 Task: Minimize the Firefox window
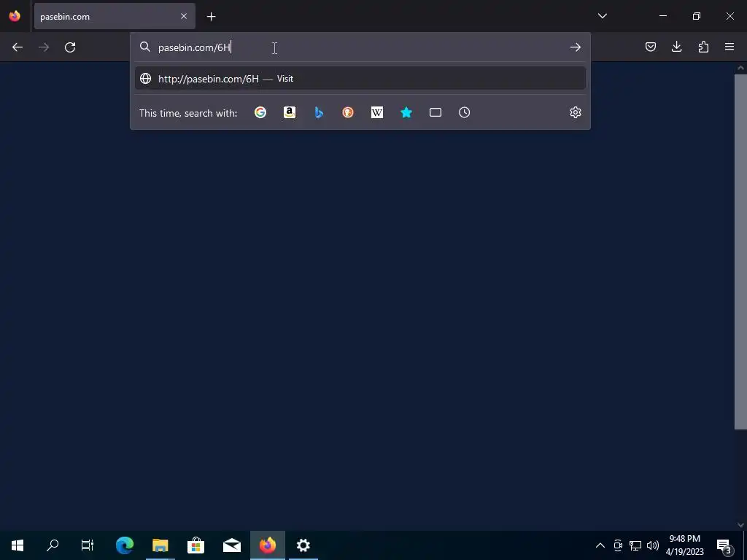coord(663,16)
